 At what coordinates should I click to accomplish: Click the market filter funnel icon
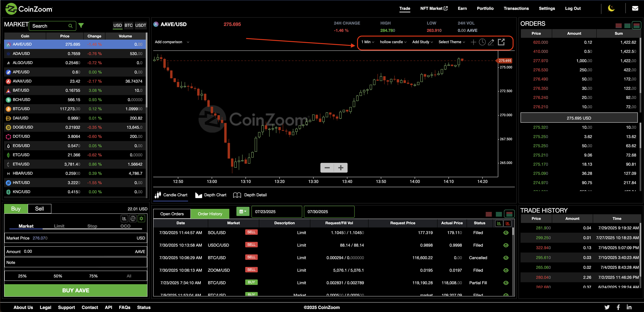coord(81,26)
